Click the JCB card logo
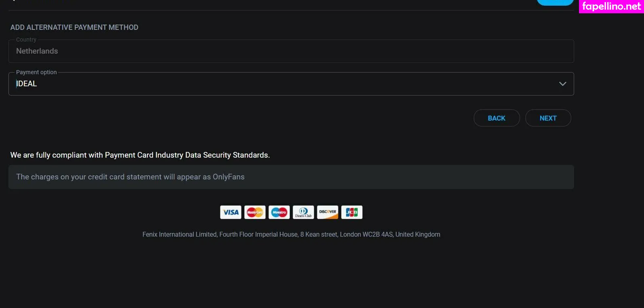 click(x=352, y=212)
